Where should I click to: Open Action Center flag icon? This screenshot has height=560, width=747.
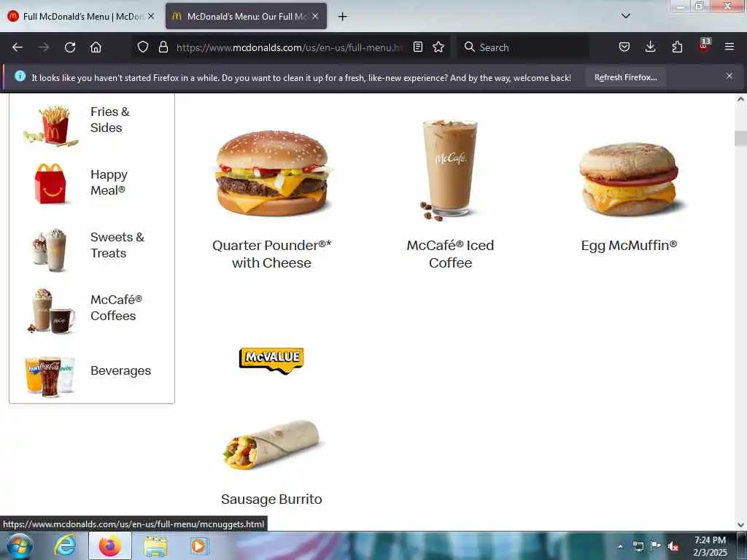click(x=656, y=546)
